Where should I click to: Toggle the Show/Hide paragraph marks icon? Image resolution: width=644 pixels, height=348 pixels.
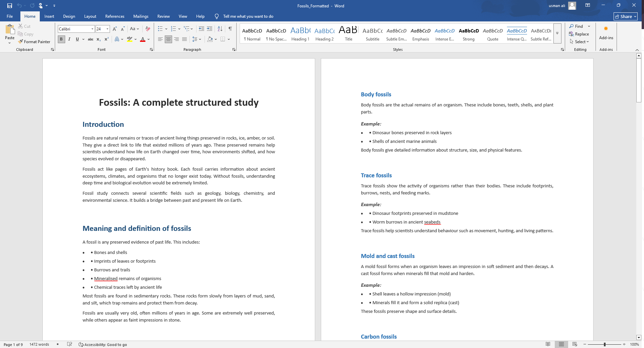coord(230,29)
